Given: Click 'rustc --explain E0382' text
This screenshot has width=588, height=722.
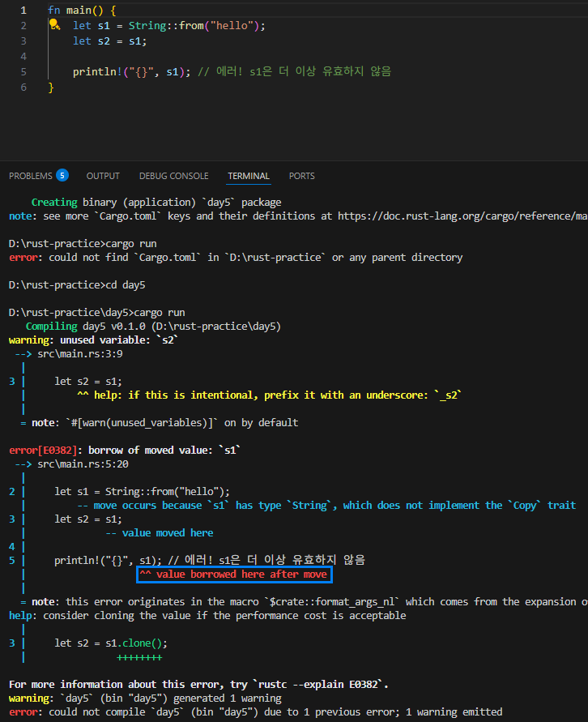Looking at the screenshot, I should [320, 685].
